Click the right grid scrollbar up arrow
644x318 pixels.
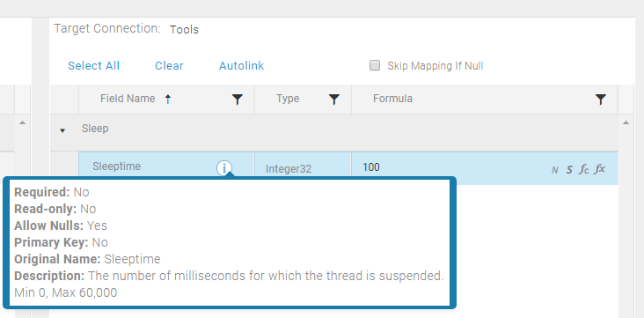pyautogui.click(x=626, y=122)
